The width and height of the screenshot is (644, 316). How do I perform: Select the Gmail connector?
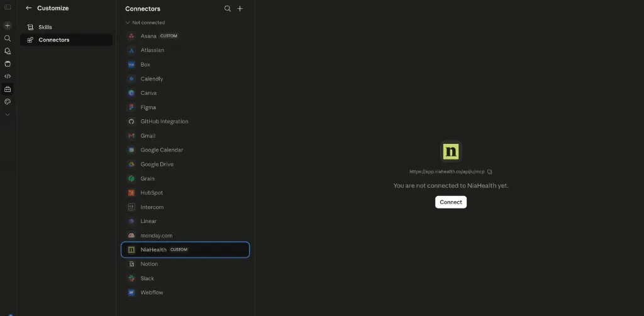[x=186, y=136]
